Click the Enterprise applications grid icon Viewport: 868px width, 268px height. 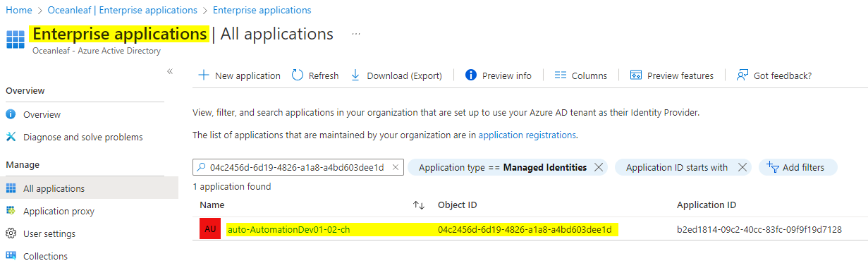(16, 39)
